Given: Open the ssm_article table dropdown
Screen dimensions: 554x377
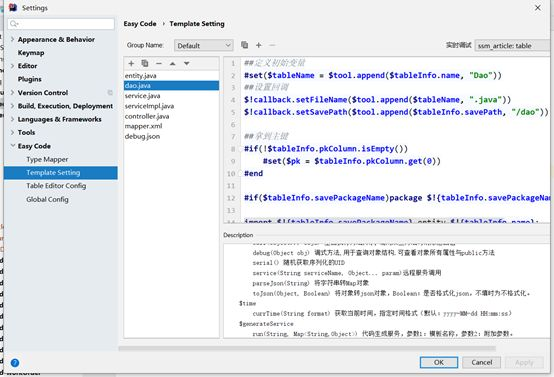Looking at the screenshot, I should click(512, 46).
